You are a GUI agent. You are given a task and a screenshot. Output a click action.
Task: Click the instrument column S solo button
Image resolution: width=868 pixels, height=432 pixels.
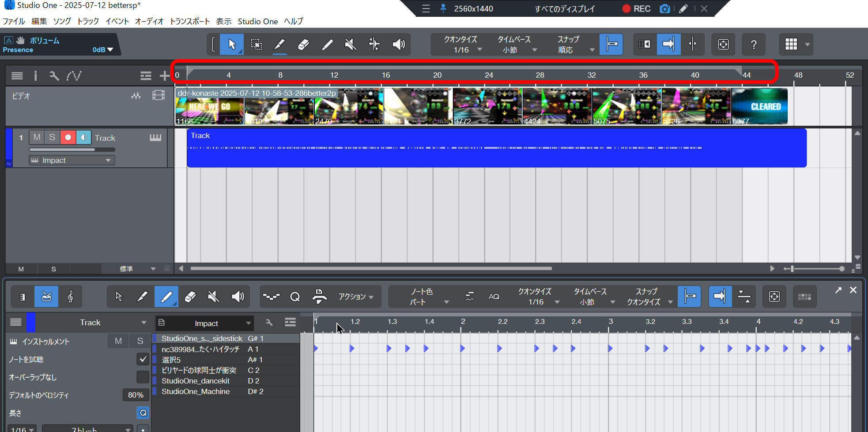point(140,341)
